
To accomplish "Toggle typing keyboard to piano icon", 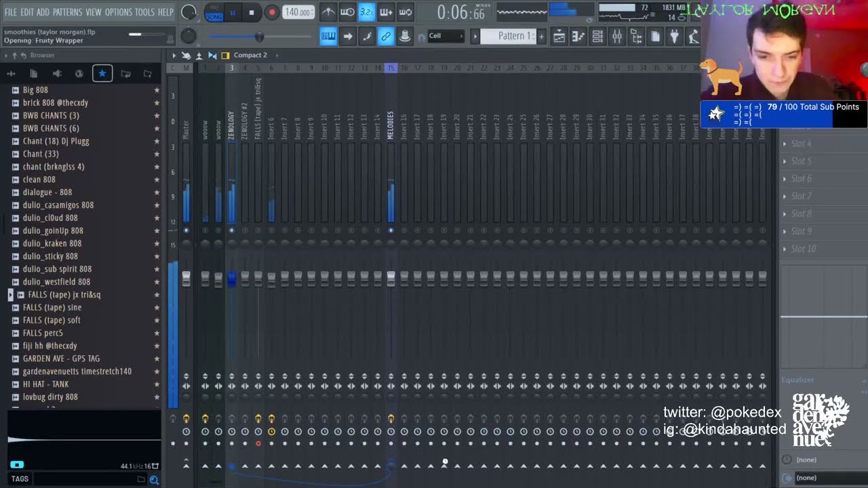I will pos(328,37).
